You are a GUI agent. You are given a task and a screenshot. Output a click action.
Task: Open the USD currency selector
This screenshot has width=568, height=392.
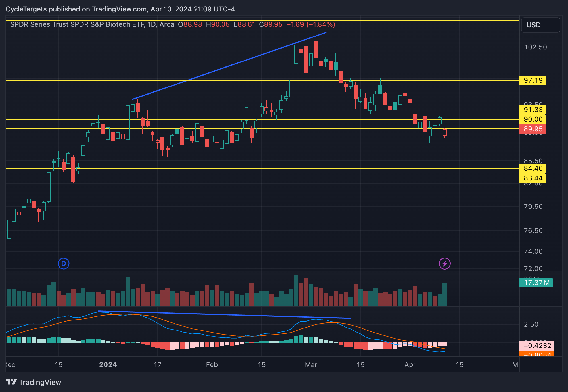(x=540, y=25)
